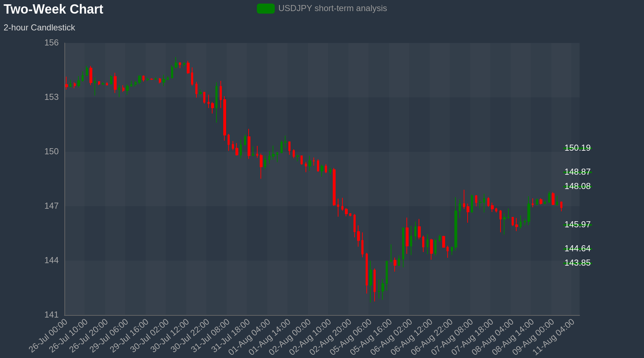The image size is (644, 358).
Task: Click the tall red candle falling from 149 to 147
Action: [334, 187]
